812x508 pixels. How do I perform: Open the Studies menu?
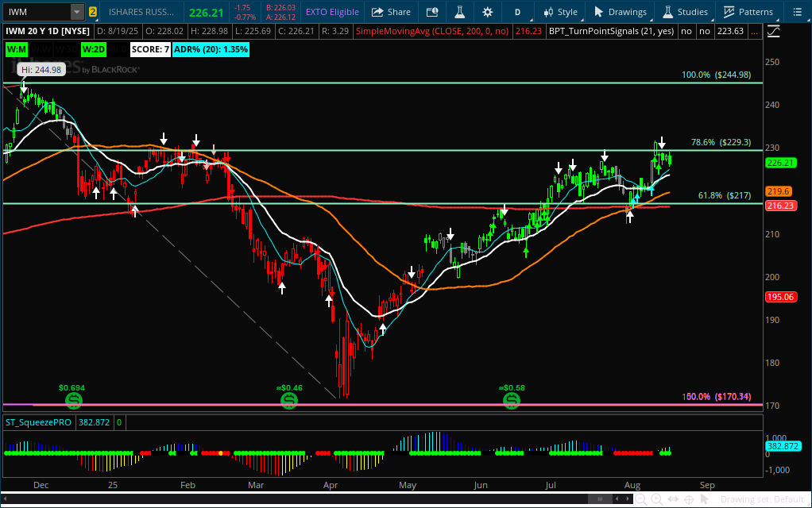(x=685, y=11)
